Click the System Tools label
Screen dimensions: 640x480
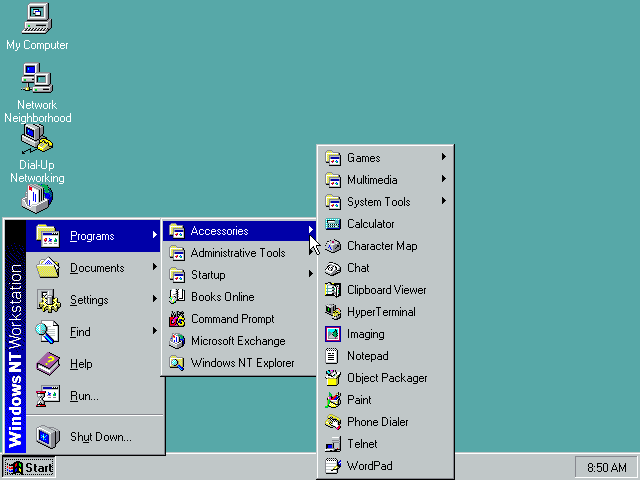click(x=379, y=202)
